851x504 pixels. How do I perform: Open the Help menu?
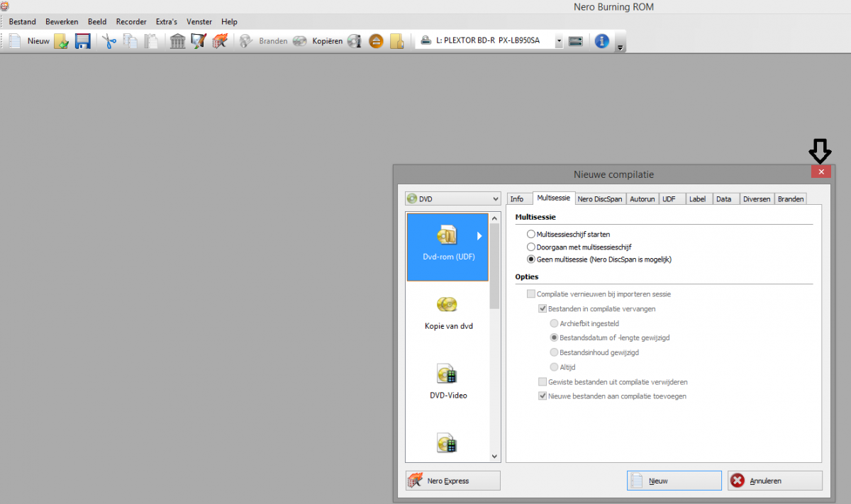coord(229,22)
